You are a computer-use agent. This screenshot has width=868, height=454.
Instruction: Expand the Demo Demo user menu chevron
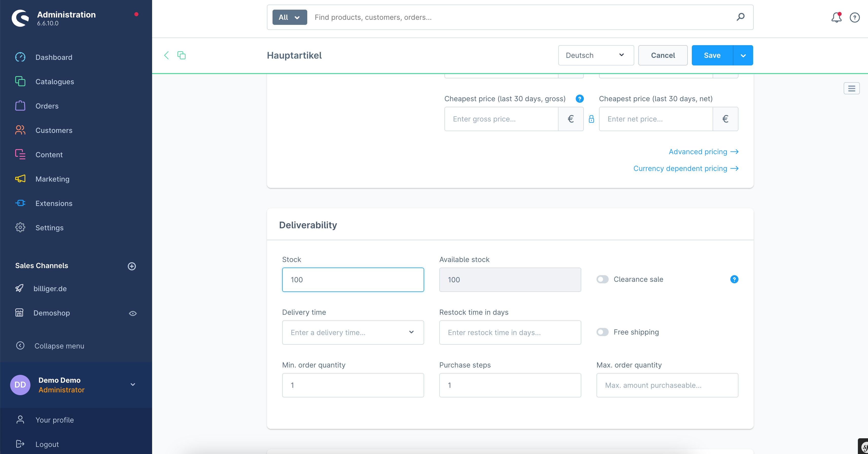(x=133, y=385)
